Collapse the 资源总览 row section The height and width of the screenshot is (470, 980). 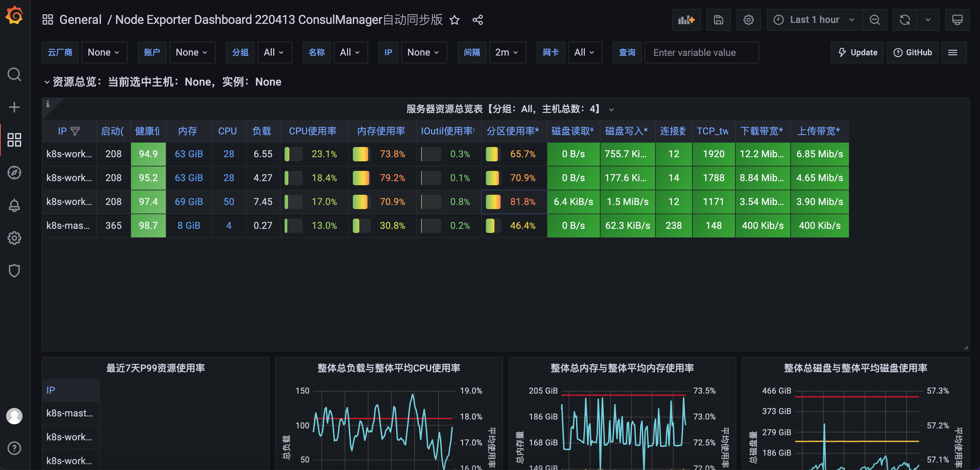(x=47, y=82)
